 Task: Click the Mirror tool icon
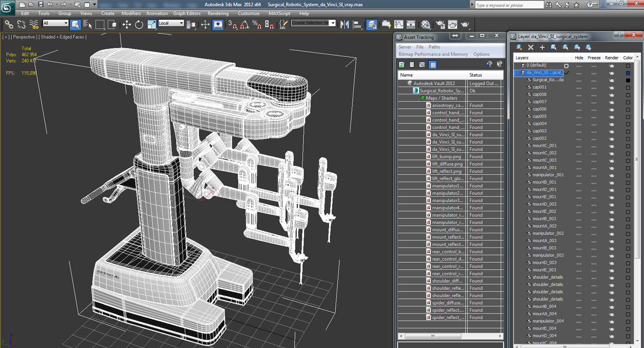coord(345,24)
